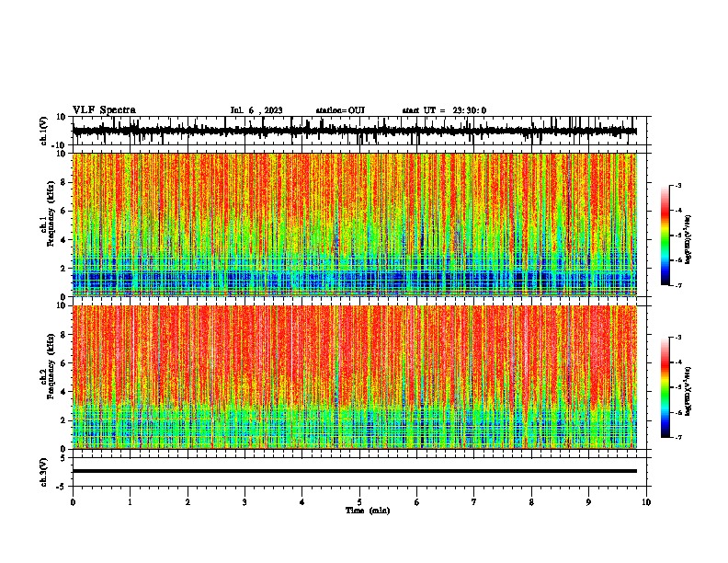Click time axis tick label '7'
The image size is (728, 563).
[x=474, y=502]
